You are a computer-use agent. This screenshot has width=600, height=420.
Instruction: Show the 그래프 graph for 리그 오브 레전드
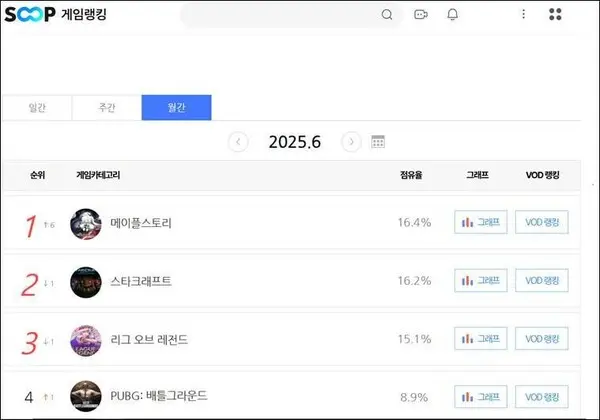coord(479,340)
